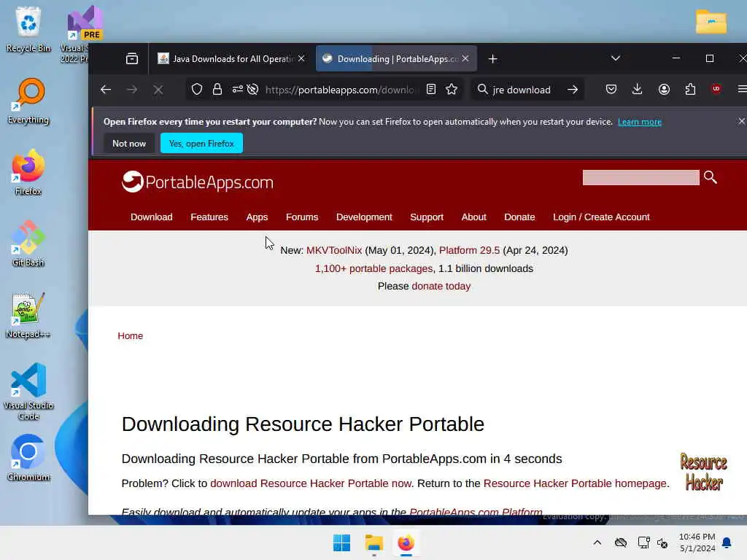Screen dimensions: 747x560
Task: Open the Download menu on PortableApps
Action: click(x=152, y=217)
